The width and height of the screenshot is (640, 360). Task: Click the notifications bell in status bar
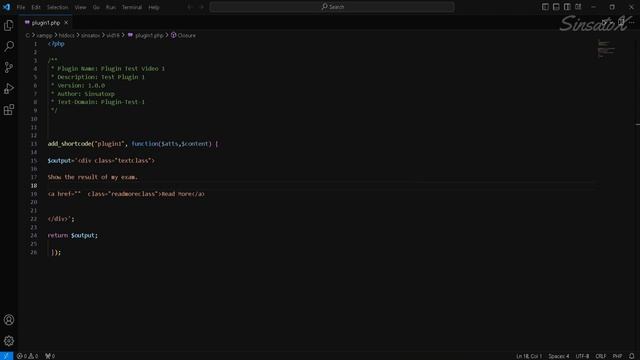[x=631, y=356]
